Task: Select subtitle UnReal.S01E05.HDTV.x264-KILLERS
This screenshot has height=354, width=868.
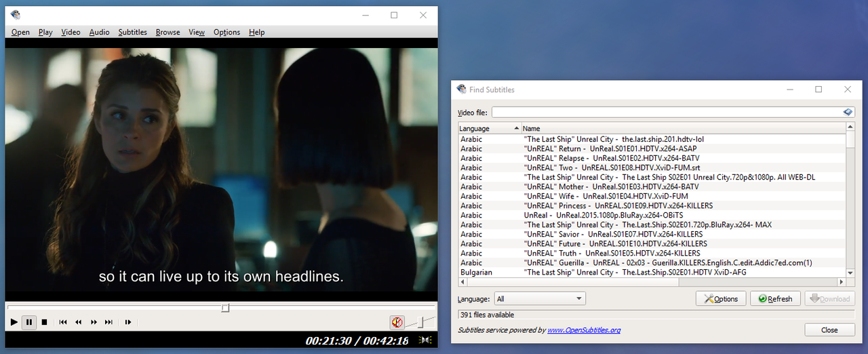Action: point(652,253)
